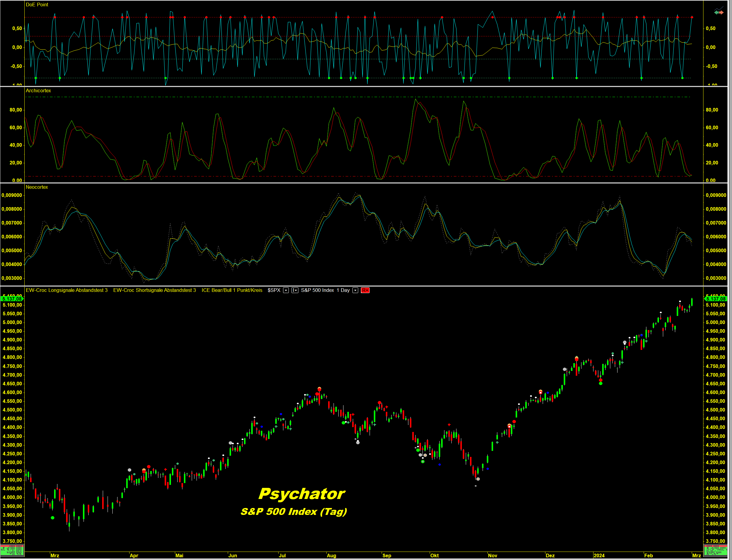This screenshot has width=732, height=560.
Task: Click the bottom-right green striped corner icon
Action: [x=715, y=551]
